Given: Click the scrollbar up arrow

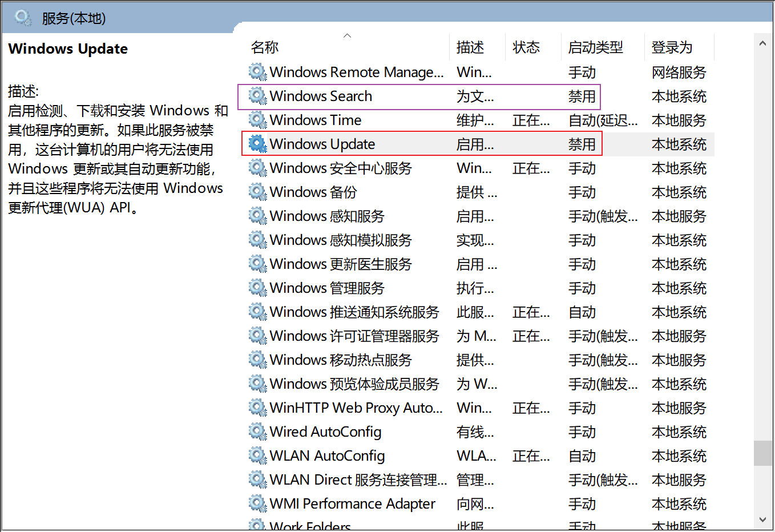Looking at the screenshot, I should click(762, 43).
